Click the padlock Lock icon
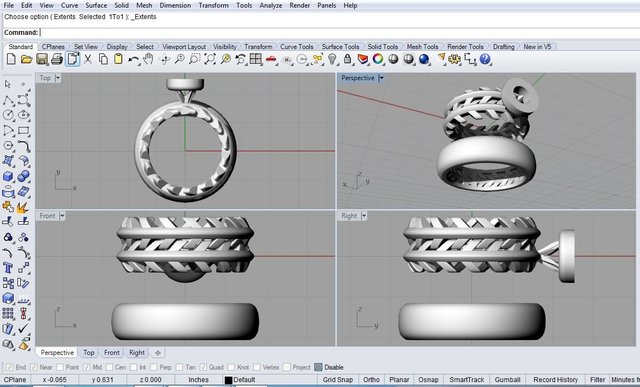Viewport: 640px width, 387px height. (347, 60)
